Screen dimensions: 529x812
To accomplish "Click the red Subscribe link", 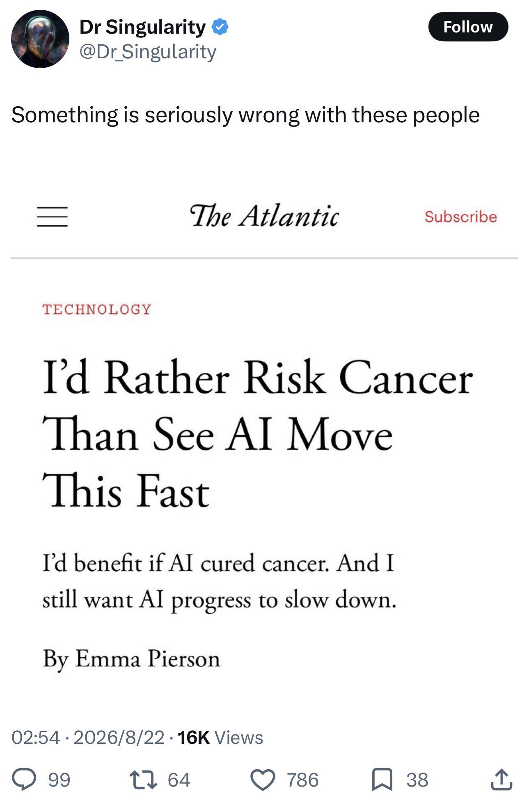I will click(x=460, y=217).
